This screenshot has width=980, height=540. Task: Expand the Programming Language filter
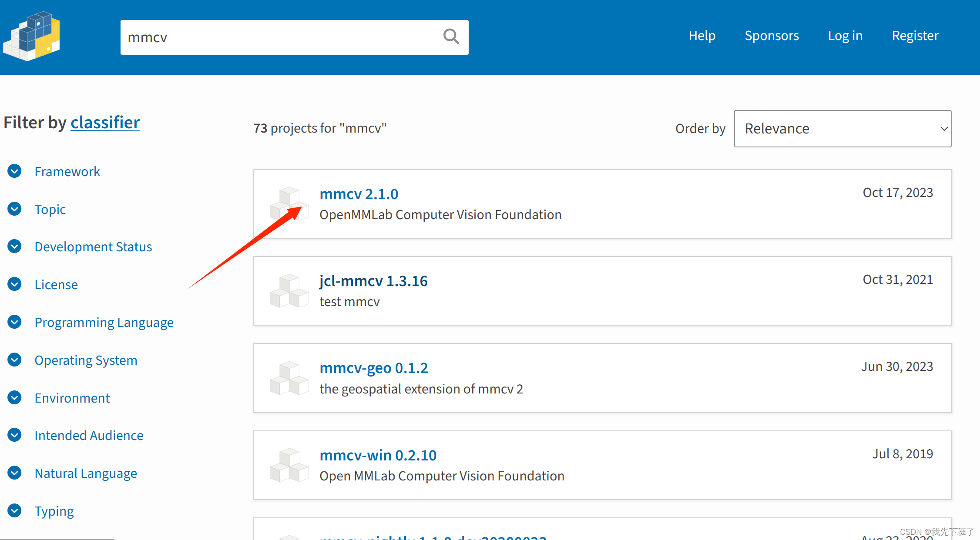15,322
